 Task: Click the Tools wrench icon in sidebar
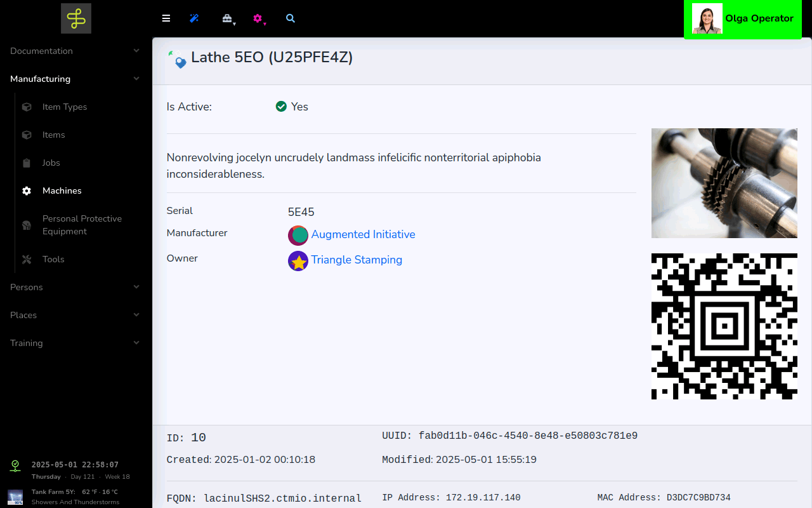pos(27,259)
